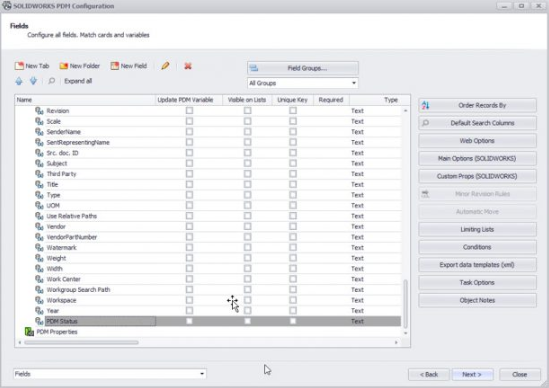
Task: Check Update PDM Variable for Revision
Action: click(x=189, y=111)
